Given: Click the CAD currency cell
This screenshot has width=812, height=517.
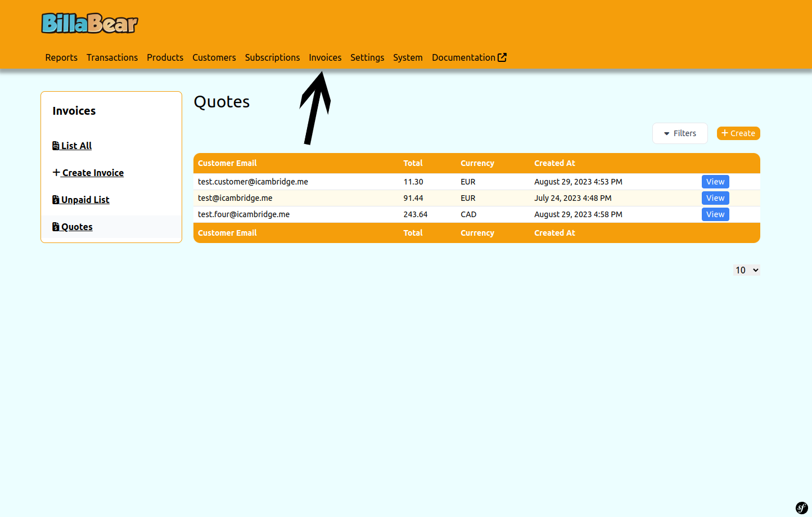Looking at the screenshot, I should (468, 214).
